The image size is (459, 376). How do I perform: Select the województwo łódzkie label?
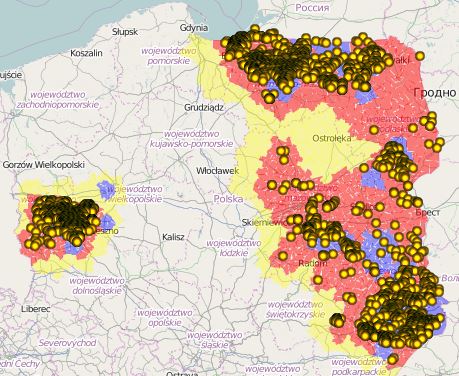[x=234, y=248]
